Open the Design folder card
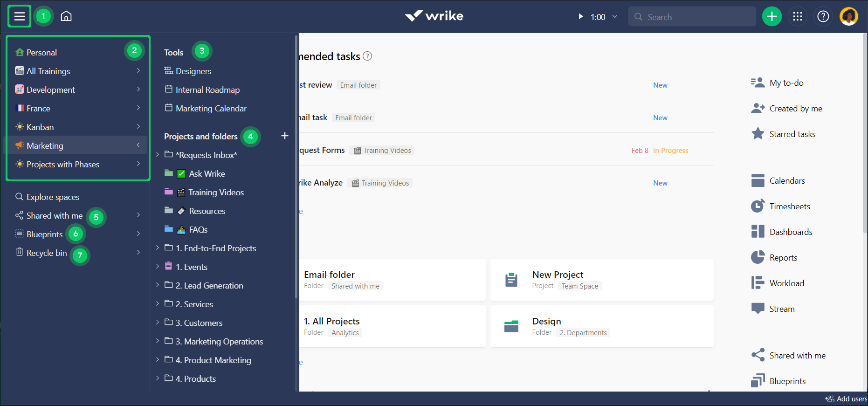The width and height of the screenshot is (868, 406). (x=602, y=326)
